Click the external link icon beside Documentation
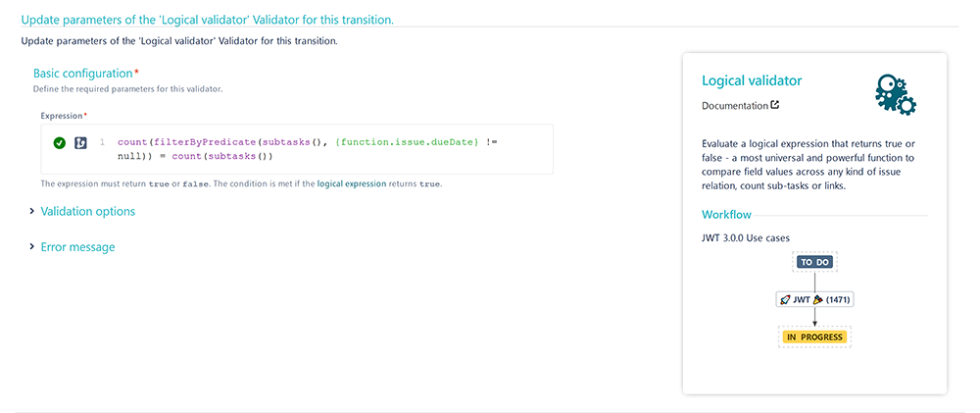The image size is (980, 413). point(775,105)
